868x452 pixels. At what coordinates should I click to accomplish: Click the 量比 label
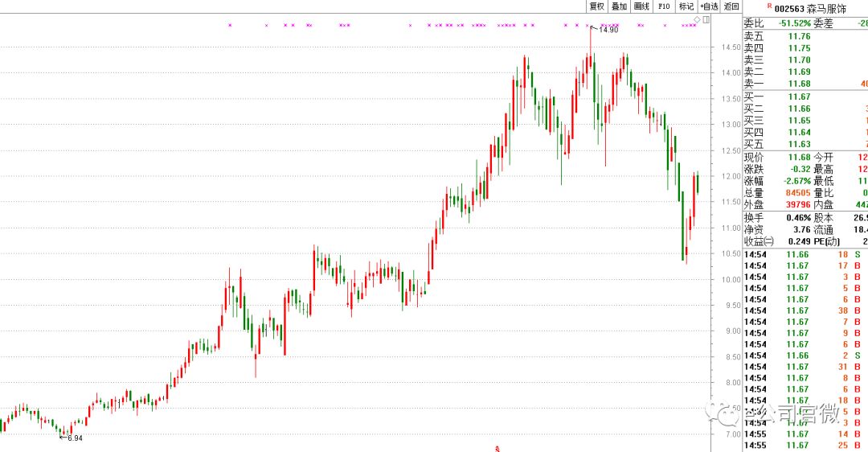point(823,193)
